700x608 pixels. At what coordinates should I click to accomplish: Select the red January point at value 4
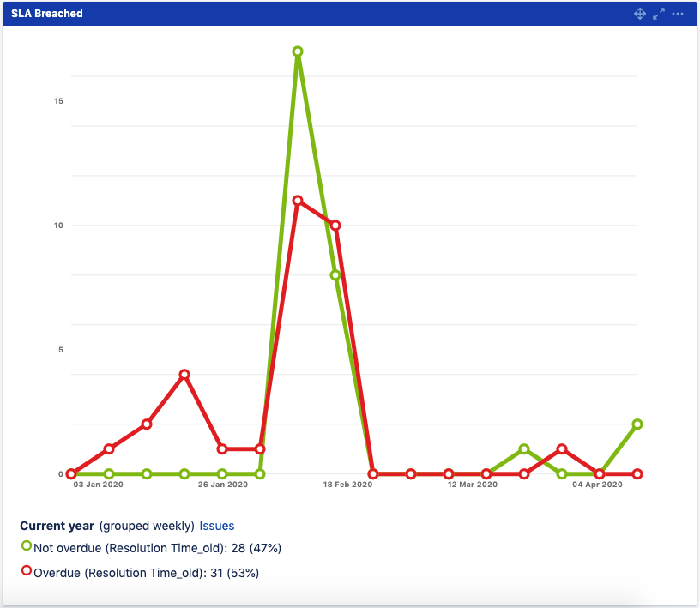coord(184,375)
